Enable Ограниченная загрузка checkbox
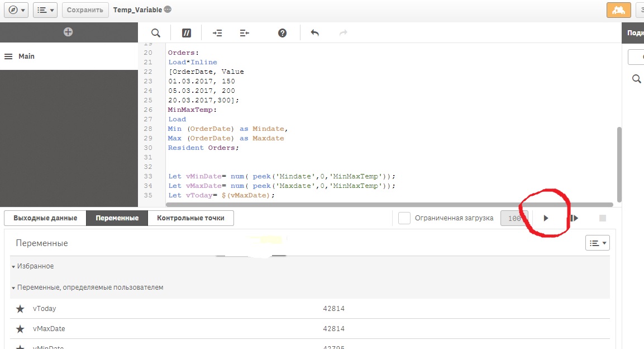The height and width of the screenshot is (349, 644). click(x=404, y=218)
